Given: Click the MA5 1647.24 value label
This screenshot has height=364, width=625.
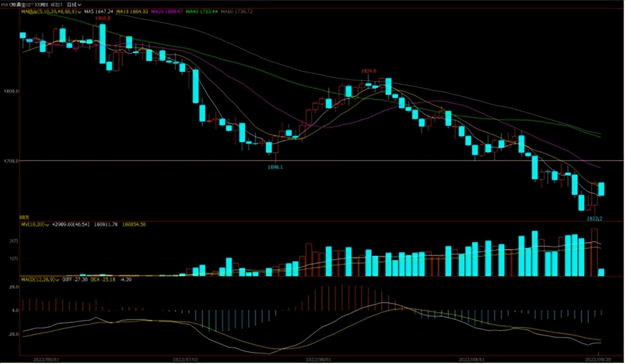Looking at the screenshot, I should (99, 11).
